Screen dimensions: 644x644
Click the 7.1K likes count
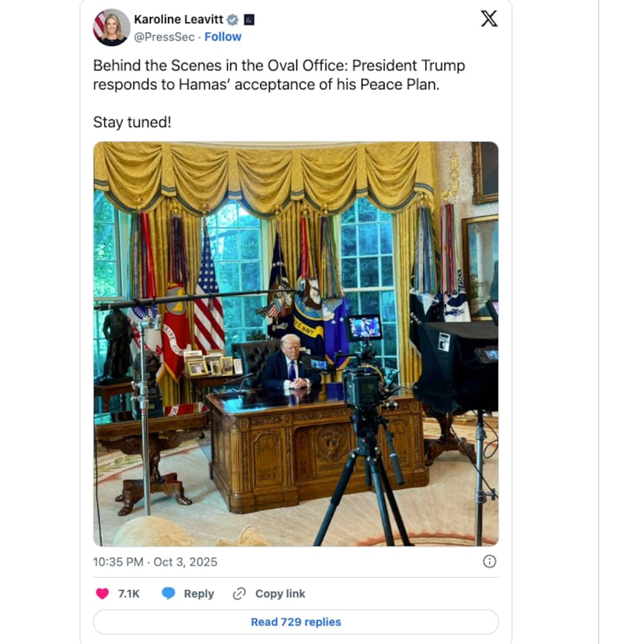click(x=129, y=594)
